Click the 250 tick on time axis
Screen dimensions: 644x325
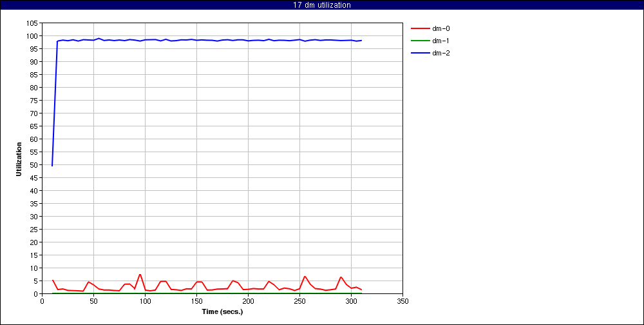[299, 301]
